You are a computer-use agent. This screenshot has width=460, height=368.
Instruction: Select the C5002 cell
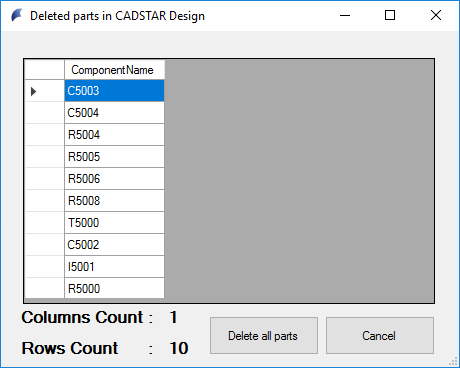tap(114, 245)
